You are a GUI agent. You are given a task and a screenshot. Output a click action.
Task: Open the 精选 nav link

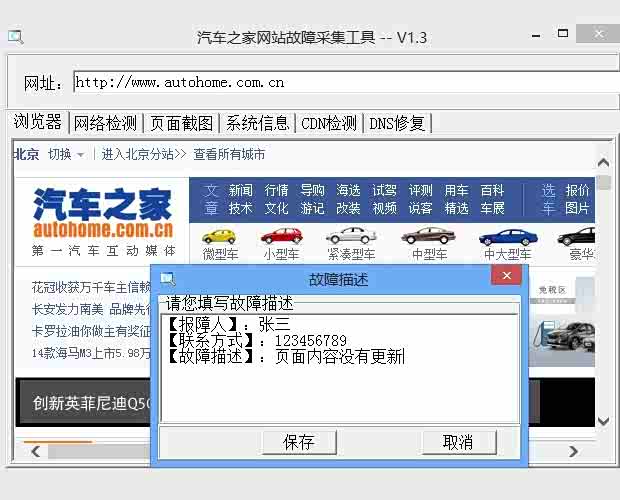[x=456, y=208]
